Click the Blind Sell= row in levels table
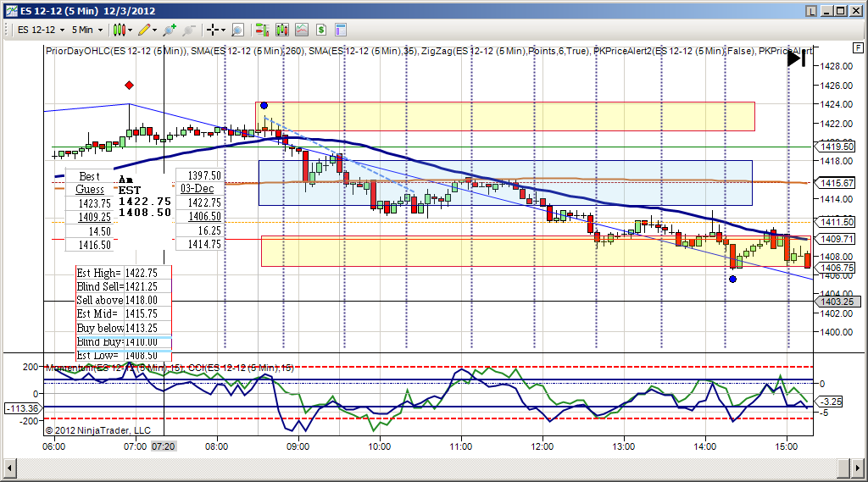The image size is (868, 482). pos(124,286)
